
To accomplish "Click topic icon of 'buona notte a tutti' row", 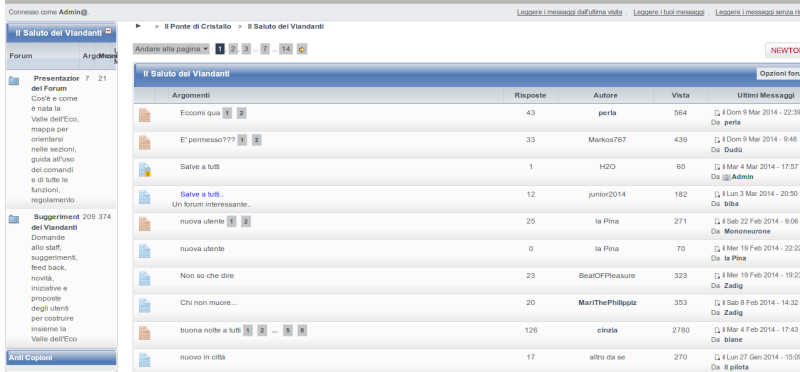I will click(x=144, y=333).
